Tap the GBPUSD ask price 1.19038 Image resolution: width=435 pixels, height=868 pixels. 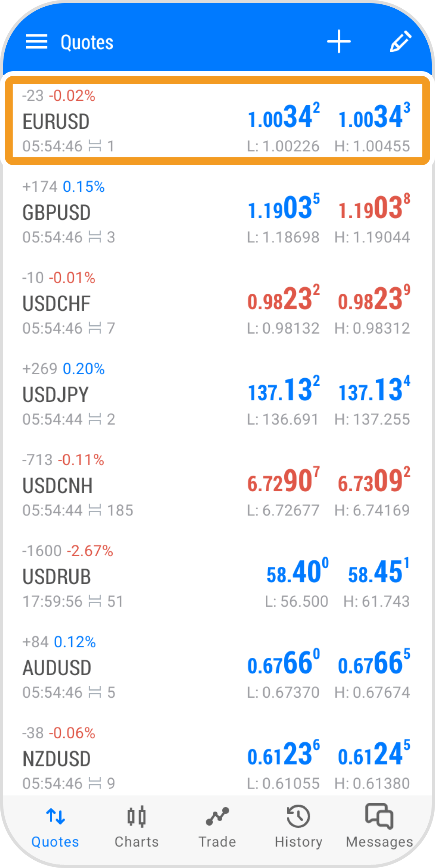(x=374, y=208)
